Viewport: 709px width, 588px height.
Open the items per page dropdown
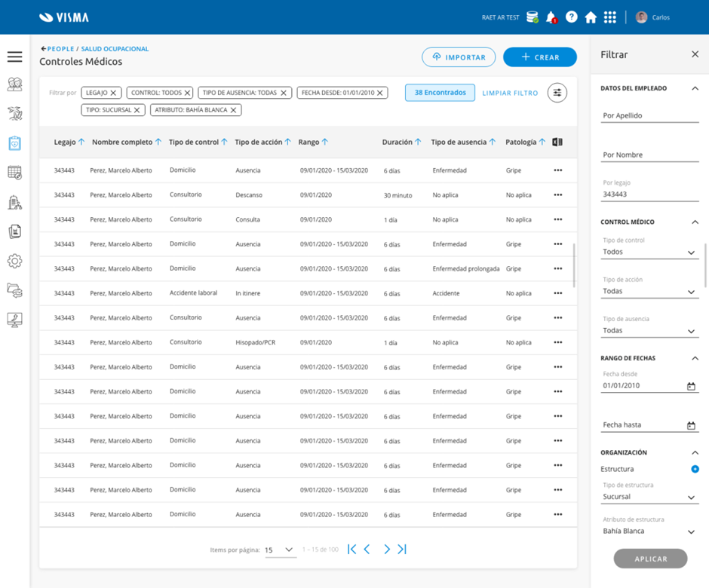click(x=280, y=550)
